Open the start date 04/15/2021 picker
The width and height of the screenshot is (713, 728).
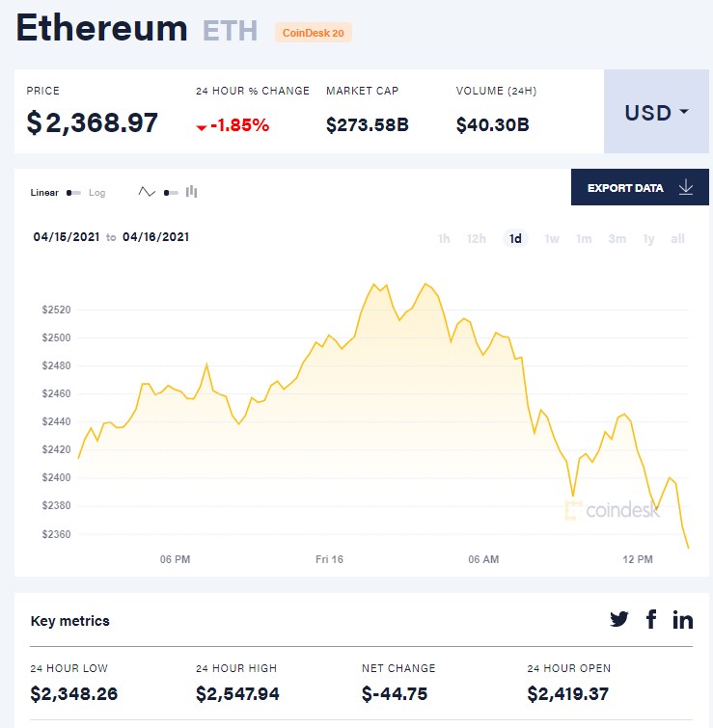click(66, 237)
